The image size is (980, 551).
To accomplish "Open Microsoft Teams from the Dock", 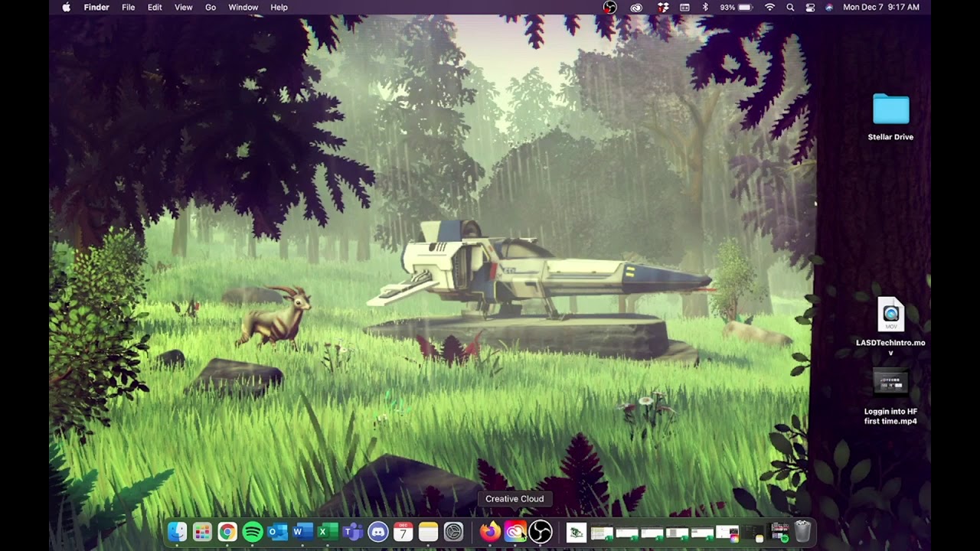I will coord(353,531).
